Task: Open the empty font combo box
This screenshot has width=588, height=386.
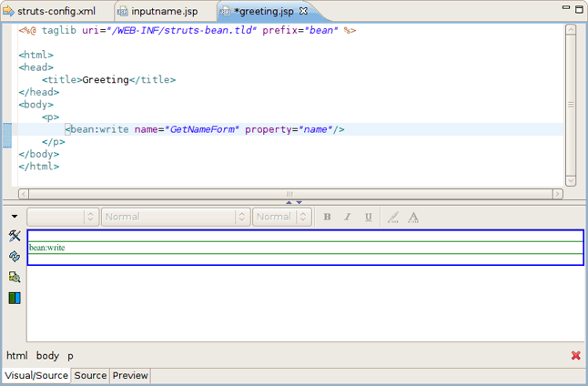Action: pos(63,217)
